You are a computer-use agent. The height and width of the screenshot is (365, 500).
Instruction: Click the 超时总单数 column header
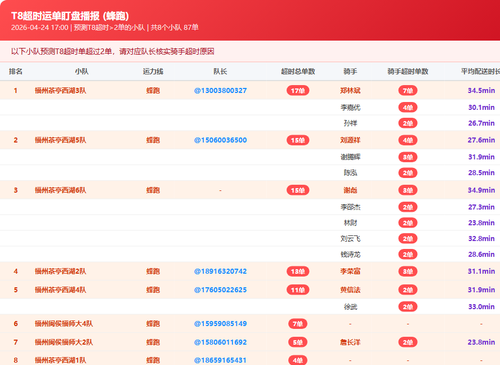pyautogui.click(x=298, y=71)
